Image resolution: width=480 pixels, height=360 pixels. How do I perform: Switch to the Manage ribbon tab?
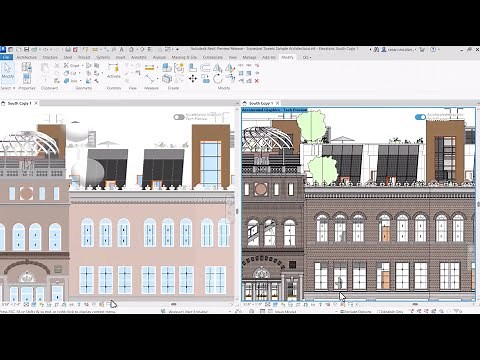point(249,57)
